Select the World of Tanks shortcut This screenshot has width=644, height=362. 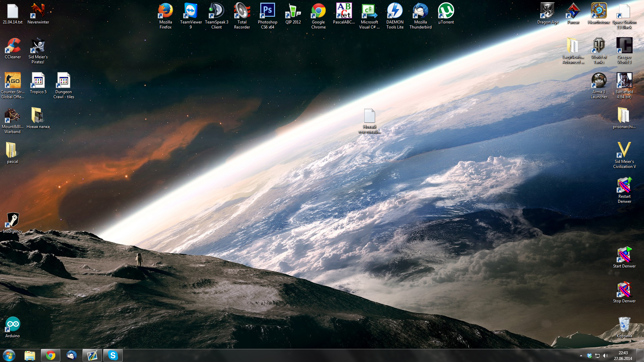click(599, 51)
